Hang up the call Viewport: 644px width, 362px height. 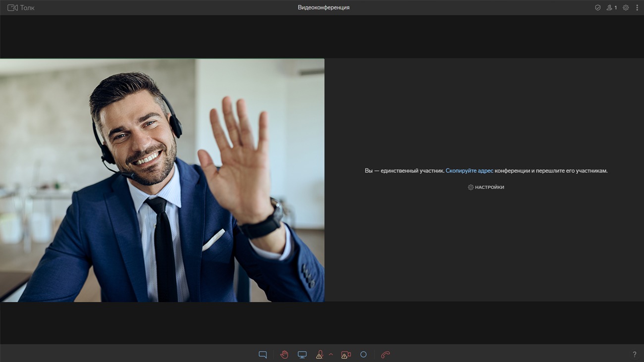tap(385, 355)
